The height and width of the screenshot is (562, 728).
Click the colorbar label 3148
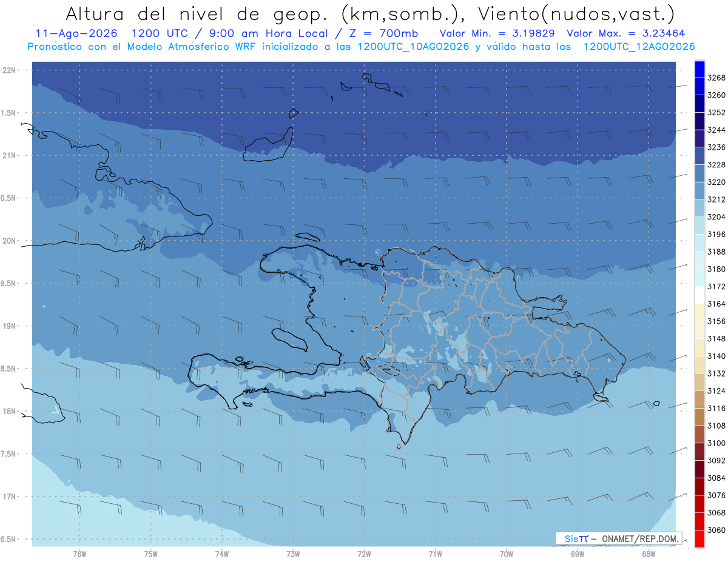pyautogui.click(x=716, y=339)
